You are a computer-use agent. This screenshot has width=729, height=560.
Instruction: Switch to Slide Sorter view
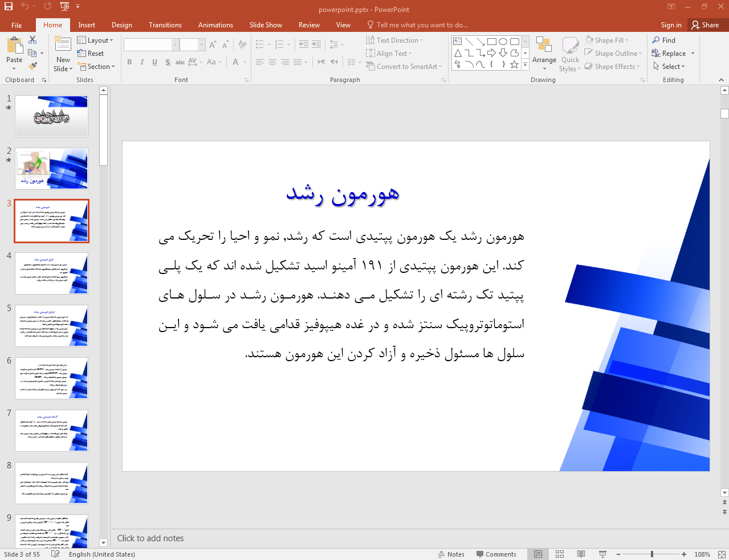[x=560, y=554]
